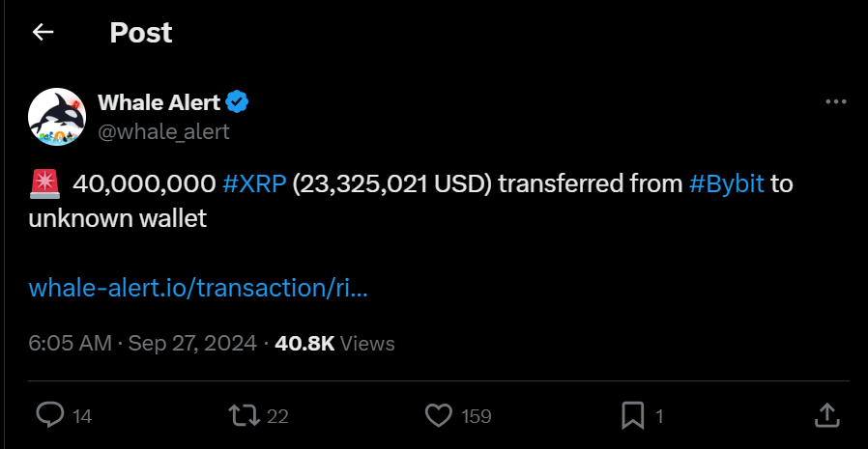Open the @whale_alert handle
Image resolution: width=868 pixels, height=449 pixels.
pos(163,130)
